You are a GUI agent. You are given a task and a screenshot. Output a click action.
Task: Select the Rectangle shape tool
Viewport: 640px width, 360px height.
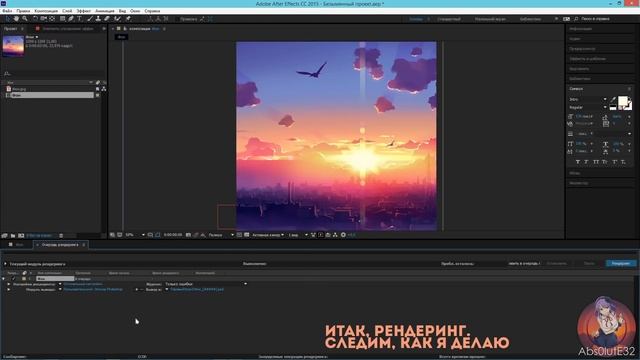62,19
